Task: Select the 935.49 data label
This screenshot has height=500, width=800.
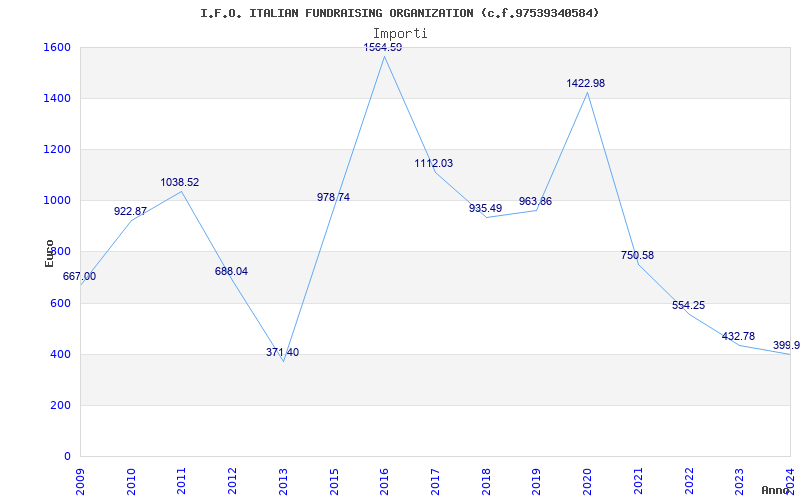Action: [485, 208]
